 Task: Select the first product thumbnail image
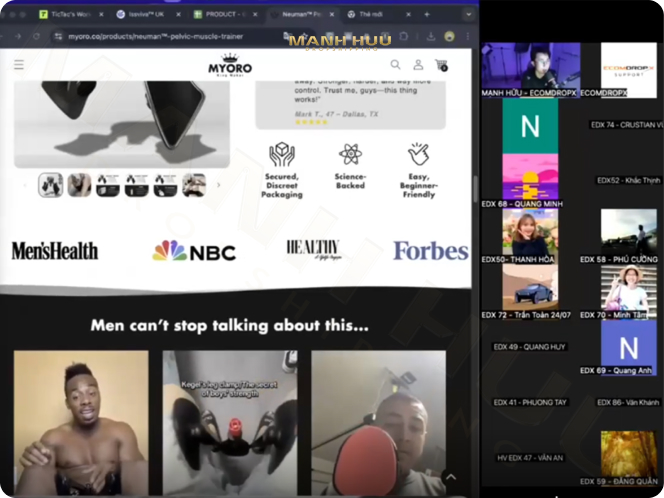[50, 185]
